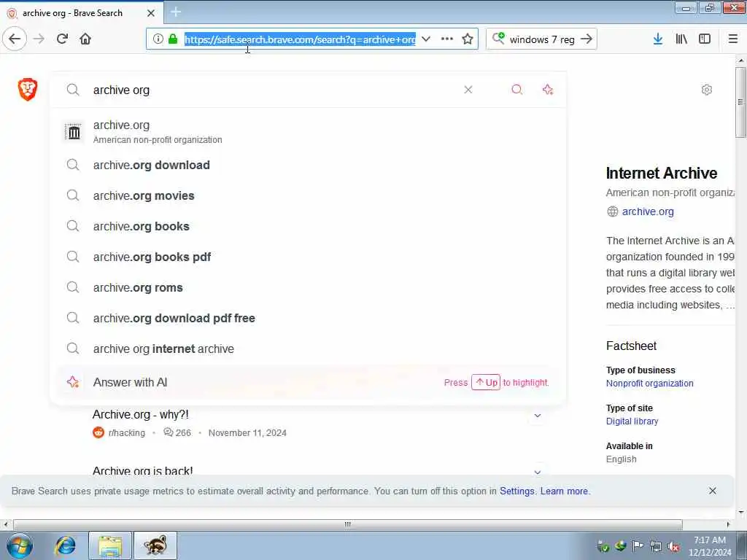
Task: Click 'Nonprofit organization' factsheet link
Action: coord(649,384)
